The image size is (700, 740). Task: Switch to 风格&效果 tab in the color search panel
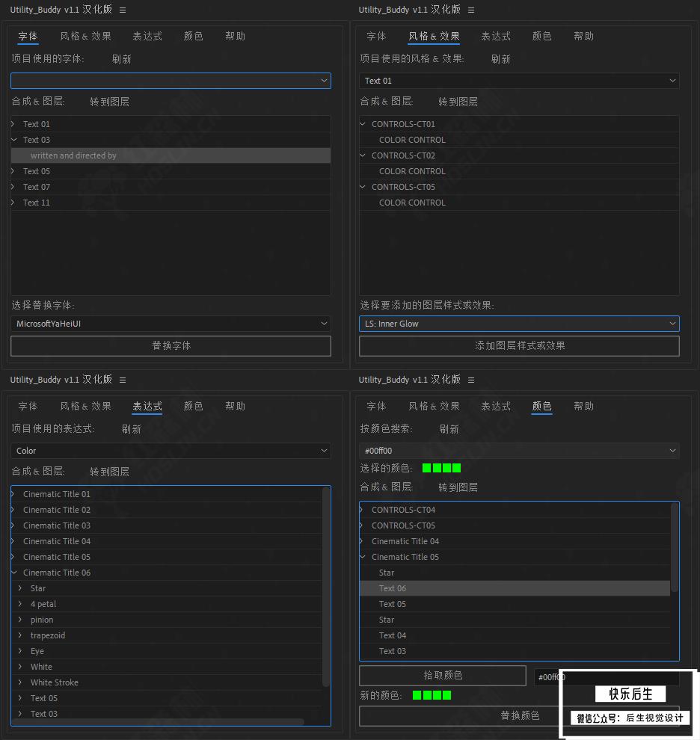pyautogui.click(x=434, y=407)
